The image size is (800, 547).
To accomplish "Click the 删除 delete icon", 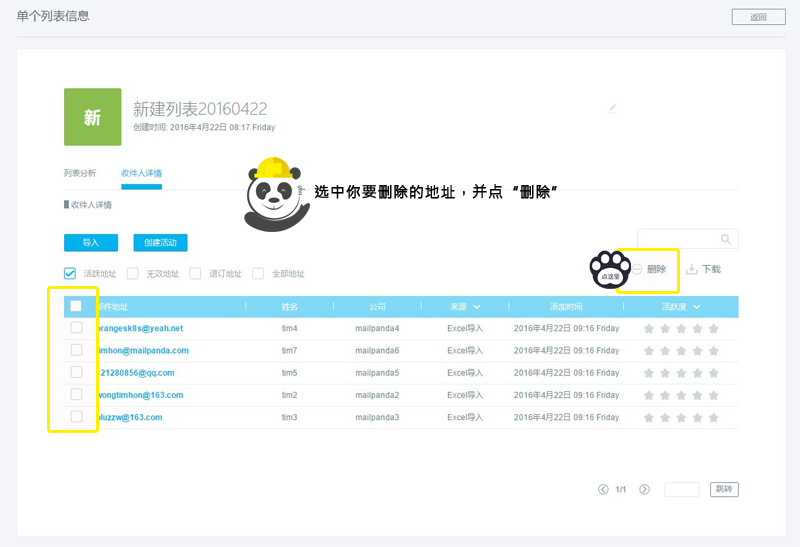I will point(637,270).
